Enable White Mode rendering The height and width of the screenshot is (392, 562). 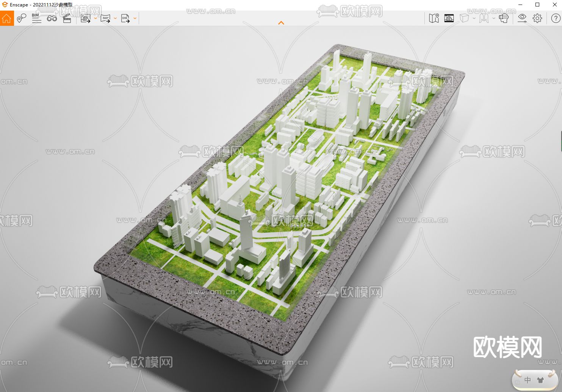(464, 18)
